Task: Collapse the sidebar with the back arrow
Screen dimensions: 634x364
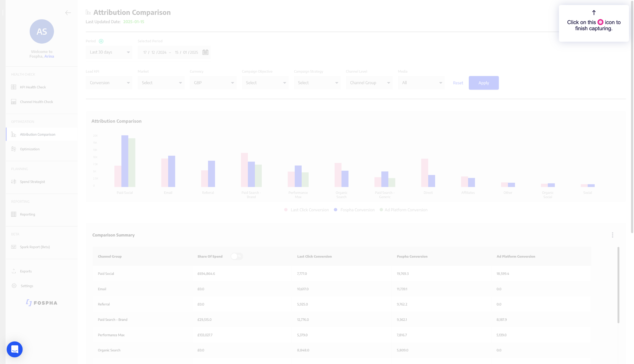Action: tap(68, 13)
